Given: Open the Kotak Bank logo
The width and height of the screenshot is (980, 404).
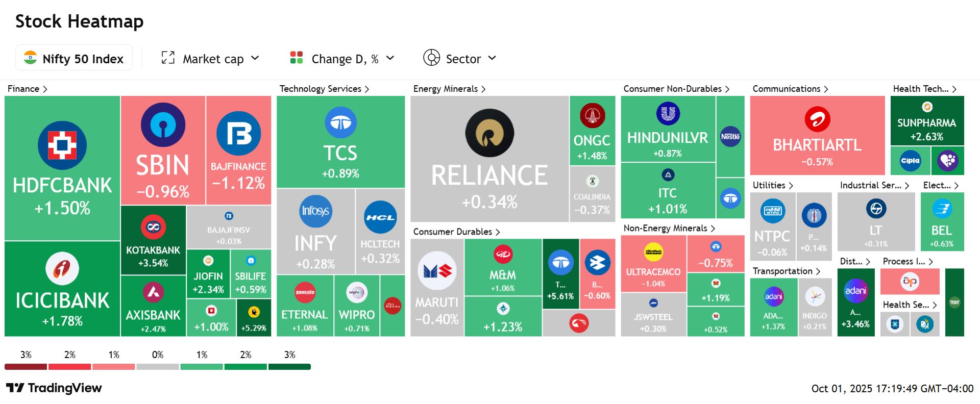Looking at the screenshot, I should pyautogui.click(x=153, y=227).
